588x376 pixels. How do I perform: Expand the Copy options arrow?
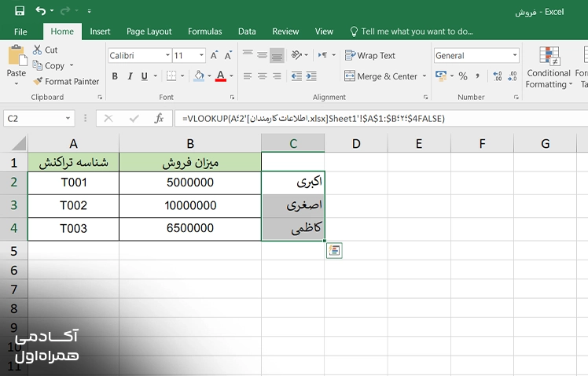coord(72,65)
